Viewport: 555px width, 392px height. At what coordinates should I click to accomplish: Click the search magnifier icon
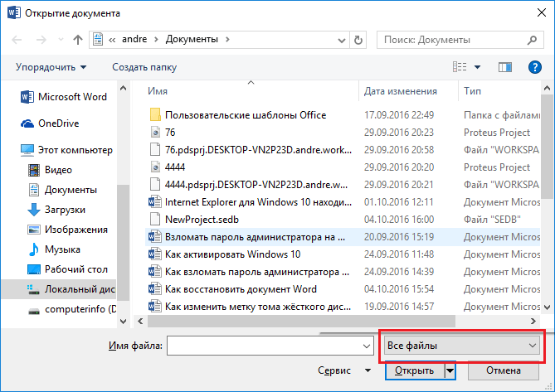[x=532, y=40]
